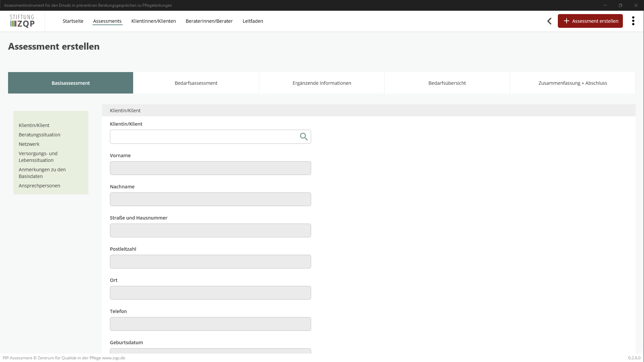Click the back arrow chevron icon
Image resolution: width=644 pixels, height=362 pixels.
coord(549,21)
